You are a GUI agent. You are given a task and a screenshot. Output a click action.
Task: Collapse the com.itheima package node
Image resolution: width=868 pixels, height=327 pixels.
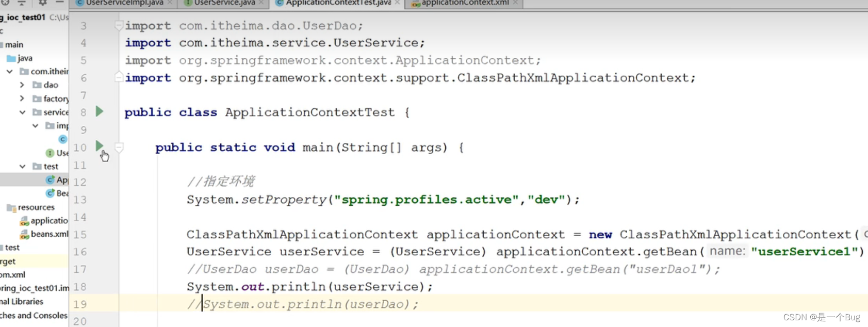9,72
